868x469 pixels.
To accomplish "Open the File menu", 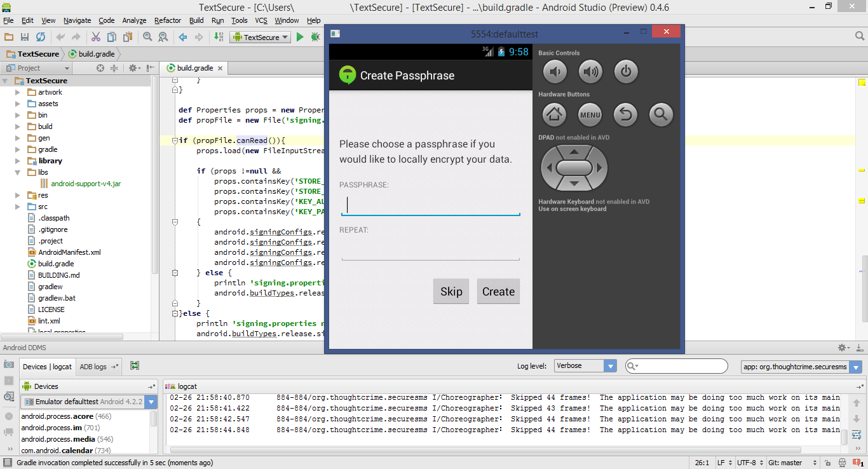I will (8, 20).
